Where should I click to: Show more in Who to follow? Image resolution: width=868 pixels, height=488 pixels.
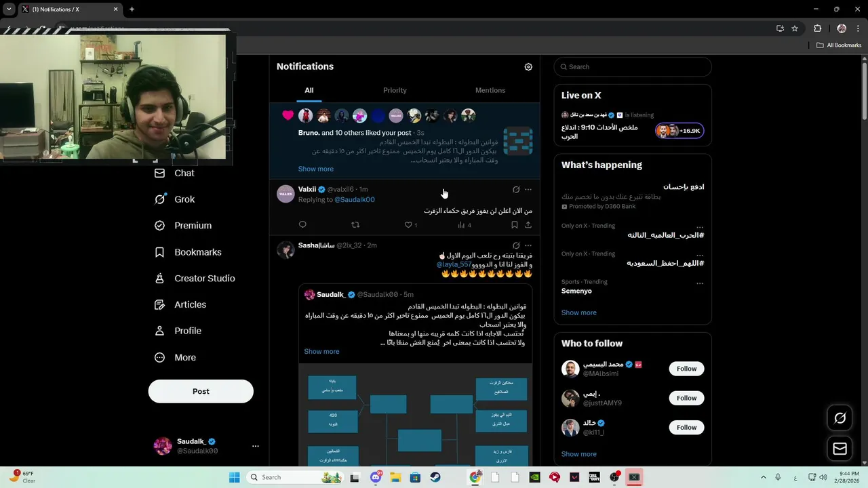tap(578, 454)
